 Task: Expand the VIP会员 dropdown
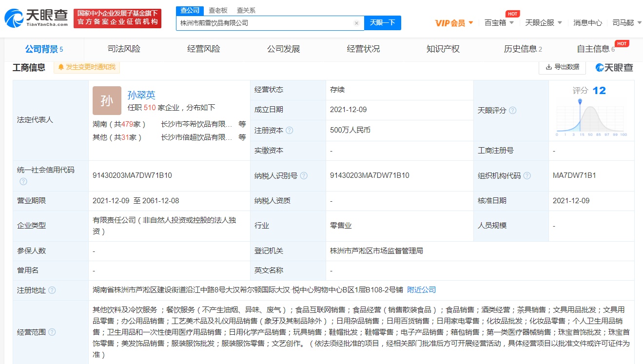[x=454, y=23]
